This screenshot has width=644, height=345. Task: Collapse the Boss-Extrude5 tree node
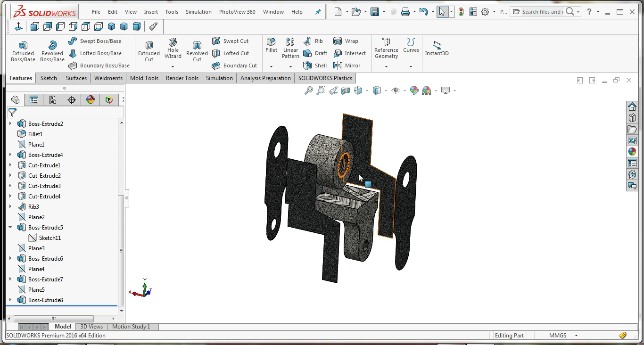(10, 228)
